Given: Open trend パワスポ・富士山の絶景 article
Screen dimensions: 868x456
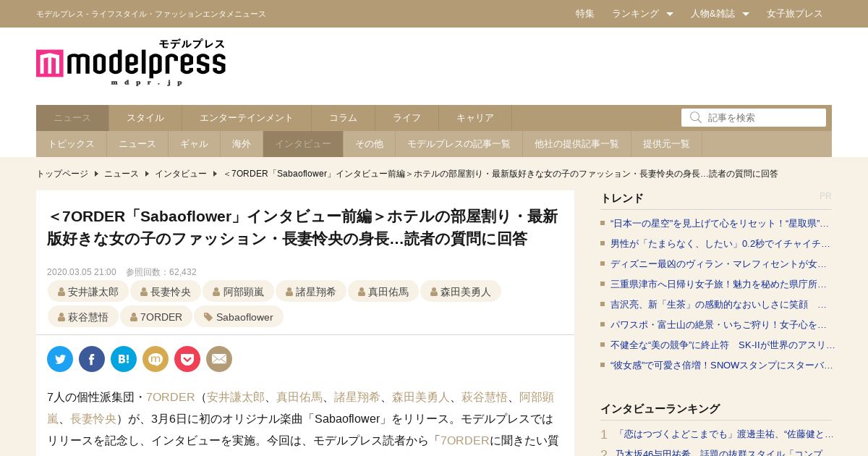Looking at the screenshot, I should (x=720, y=325).
